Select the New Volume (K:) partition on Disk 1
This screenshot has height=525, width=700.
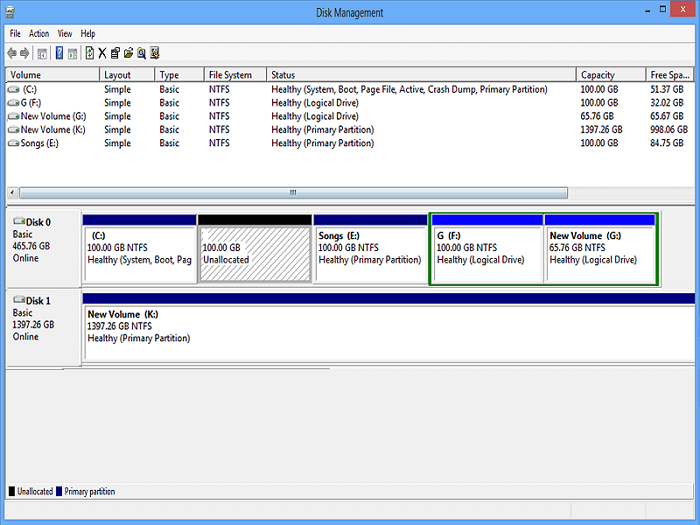388,332
